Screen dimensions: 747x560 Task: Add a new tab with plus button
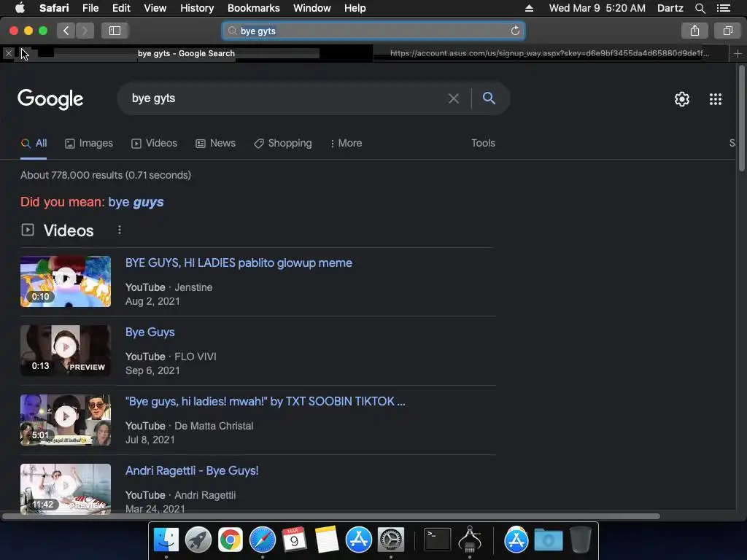738,53
